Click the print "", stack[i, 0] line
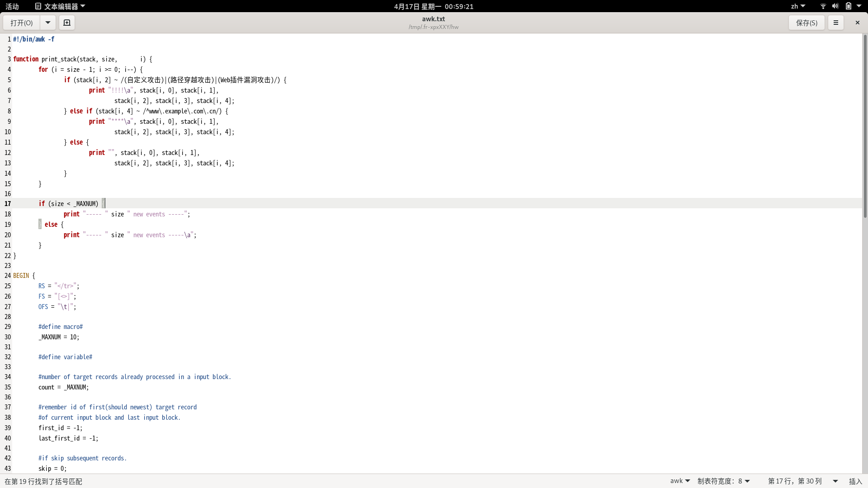The width and height of the screenshot is (868, 488). click(x=144, y=153)
